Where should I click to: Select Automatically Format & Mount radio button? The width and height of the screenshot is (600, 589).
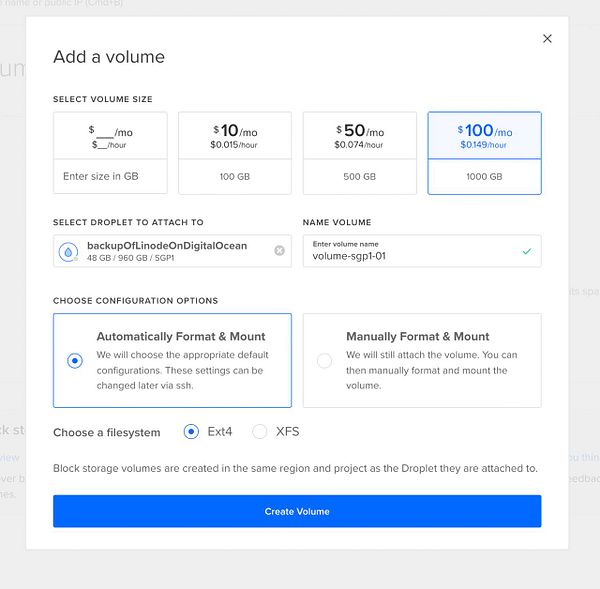(75, 361)
